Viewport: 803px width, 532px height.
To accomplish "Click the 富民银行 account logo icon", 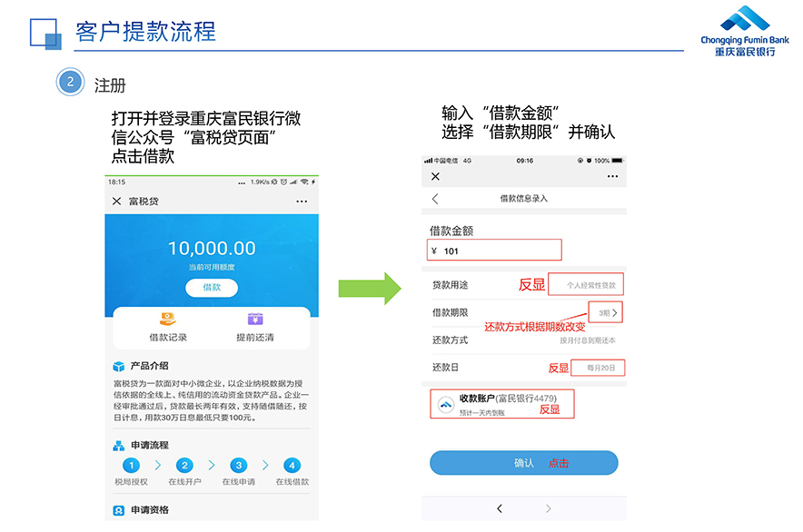I will [446, 405].
